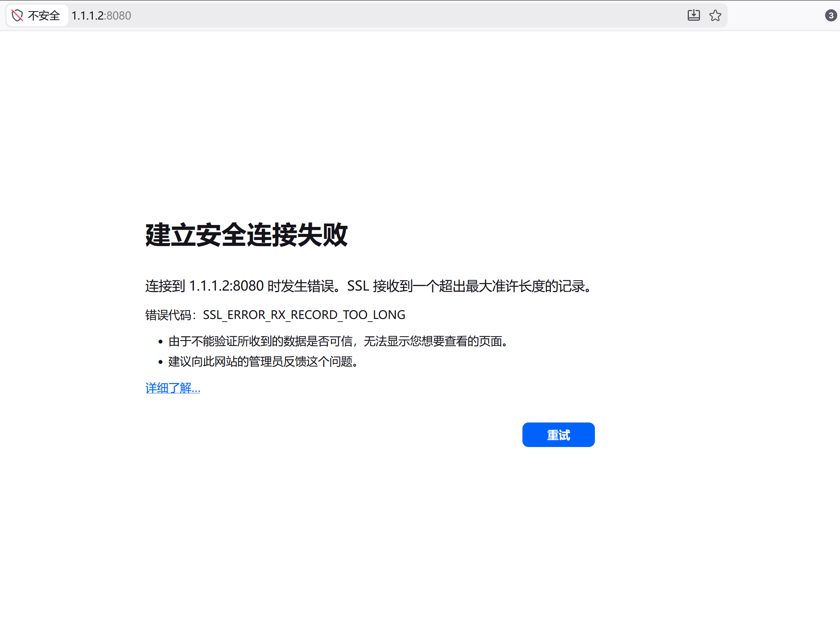Viewport: 840px width, 618px height.
Task: Bookmark this page with the star icon
Action: click(x=715, y=16)
